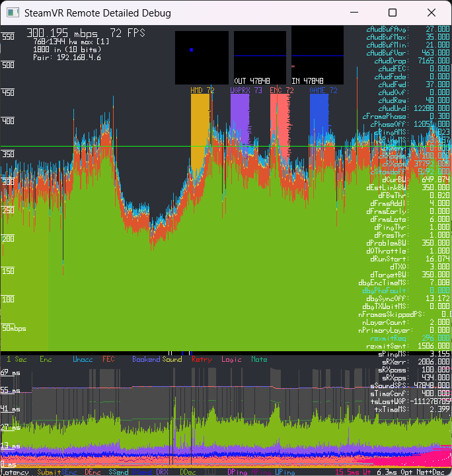Click the blue dot in the top-left black panel
452x476 pixels.
tap(191, 50)
